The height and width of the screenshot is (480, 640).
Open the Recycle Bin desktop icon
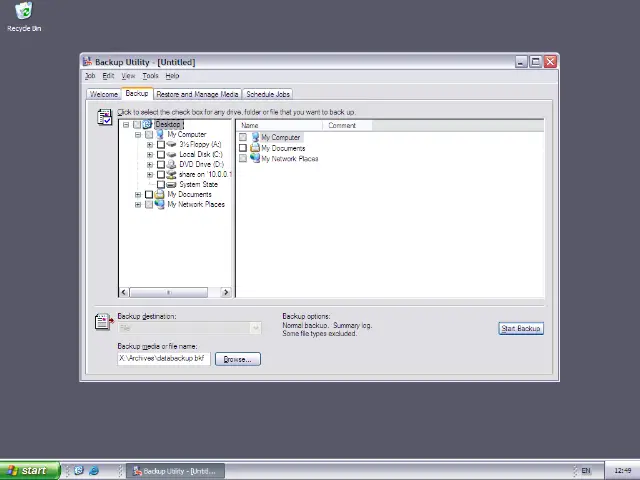coord(23,12)
